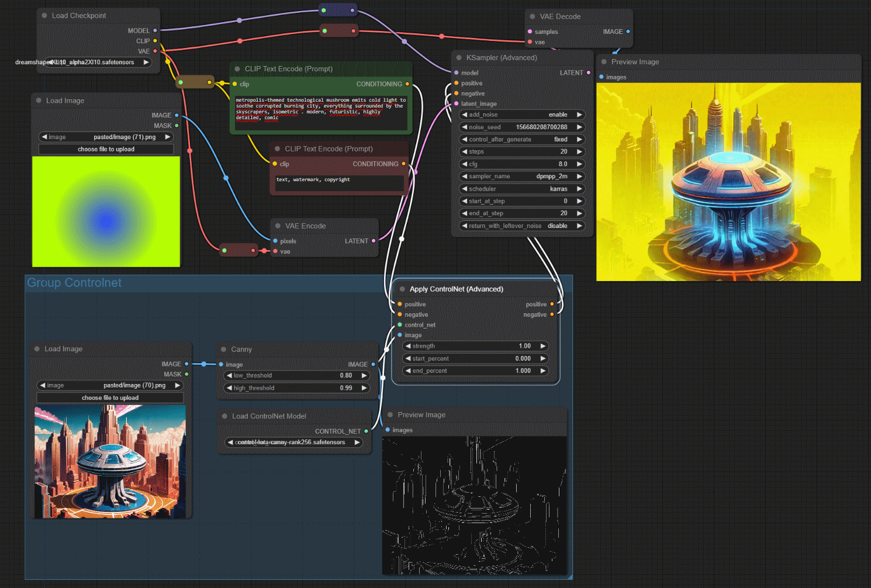Click the negative prompt text box
The height and width of the screenshot is (588, 871).
point(339,184)
